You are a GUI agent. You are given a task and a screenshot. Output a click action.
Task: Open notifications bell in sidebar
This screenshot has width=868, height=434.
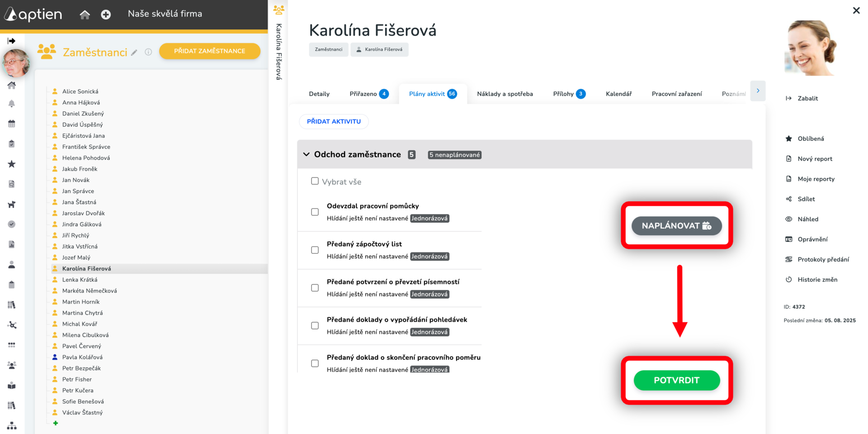[12, 104]
